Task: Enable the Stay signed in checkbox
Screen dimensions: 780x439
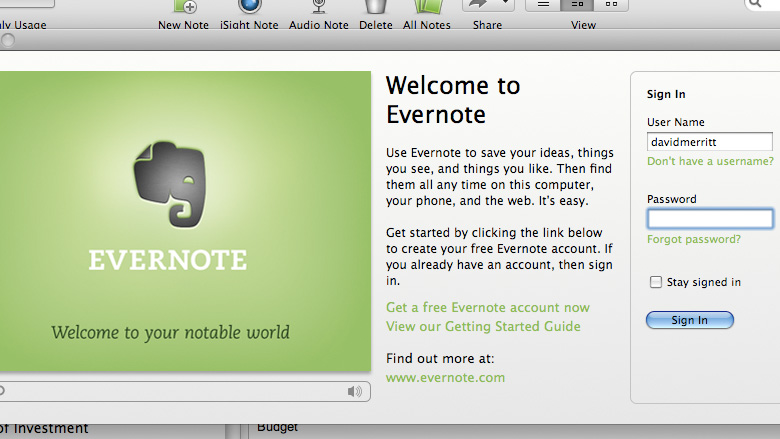Action: [x=656, y=282]
